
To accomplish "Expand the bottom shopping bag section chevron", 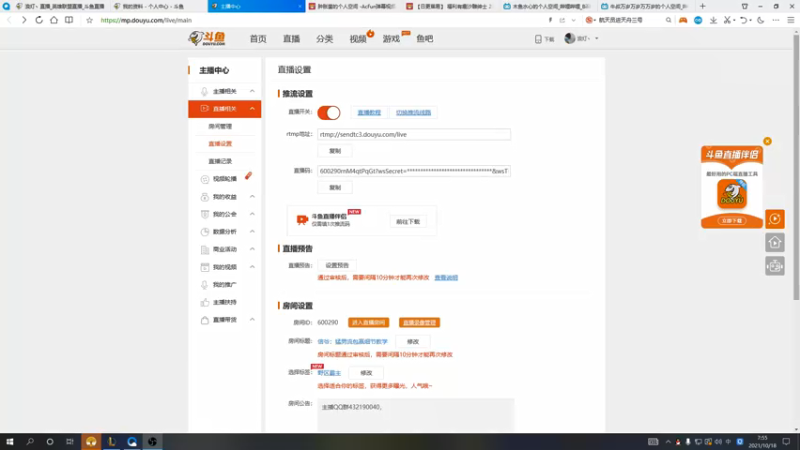I will pyautogui.click(x=252, y=319).
